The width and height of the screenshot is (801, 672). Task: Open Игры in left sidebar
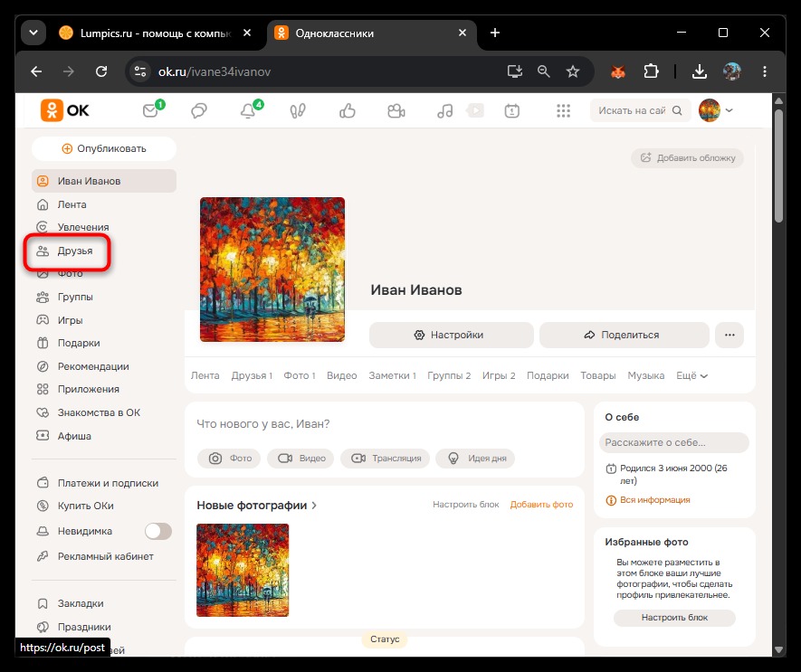click(x=70, y=321)
